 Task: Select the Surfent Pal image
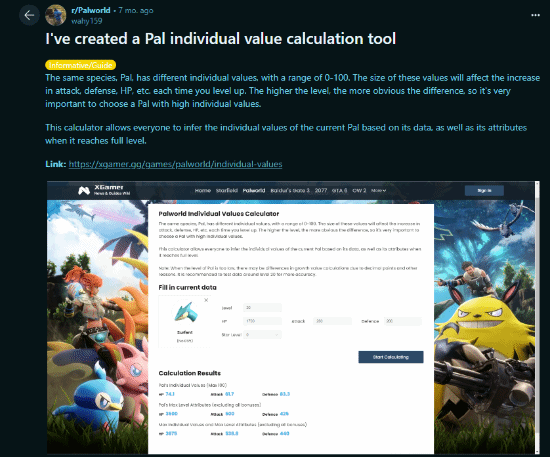click(x=185, y=313)
